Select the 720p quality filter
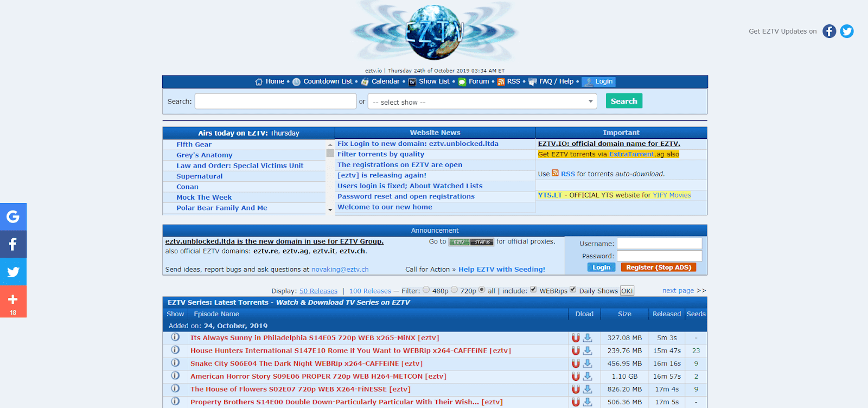The image size is (868, 408). (454, 290)
